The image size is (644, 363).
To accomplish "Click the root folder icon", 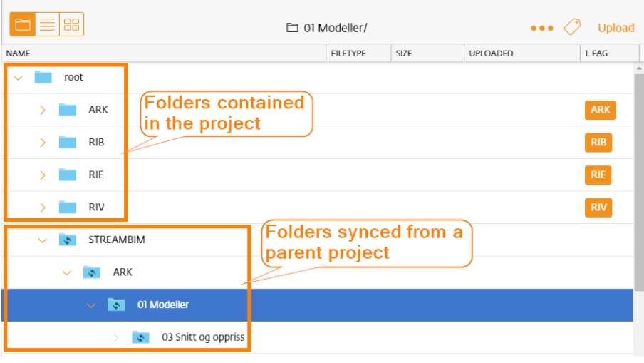I will coord(43,77).
